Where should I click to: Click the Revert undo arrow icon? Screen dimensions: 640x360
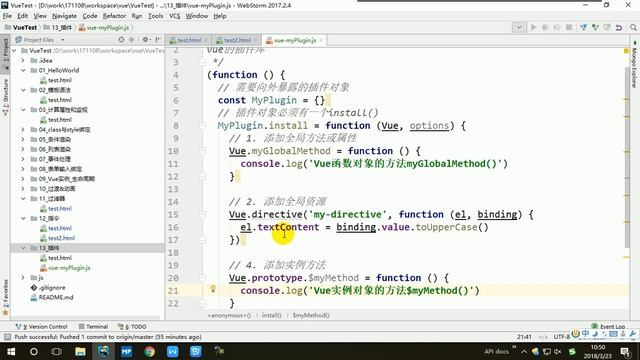(x=619, y=27)
